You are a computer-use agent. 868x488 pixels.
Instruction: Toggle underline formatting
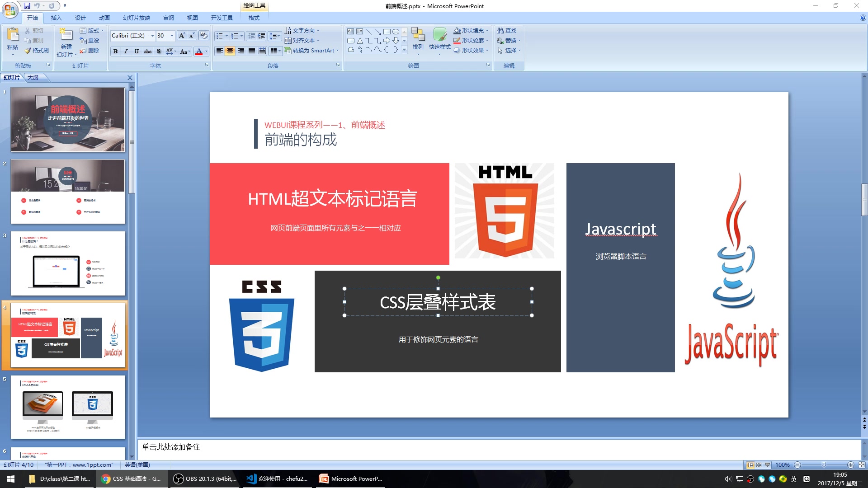(137, 52)
